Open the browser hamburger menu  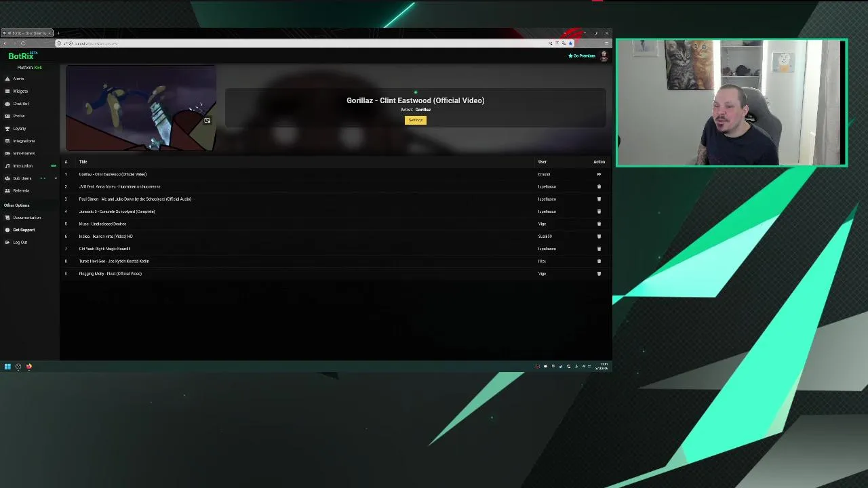606,43
